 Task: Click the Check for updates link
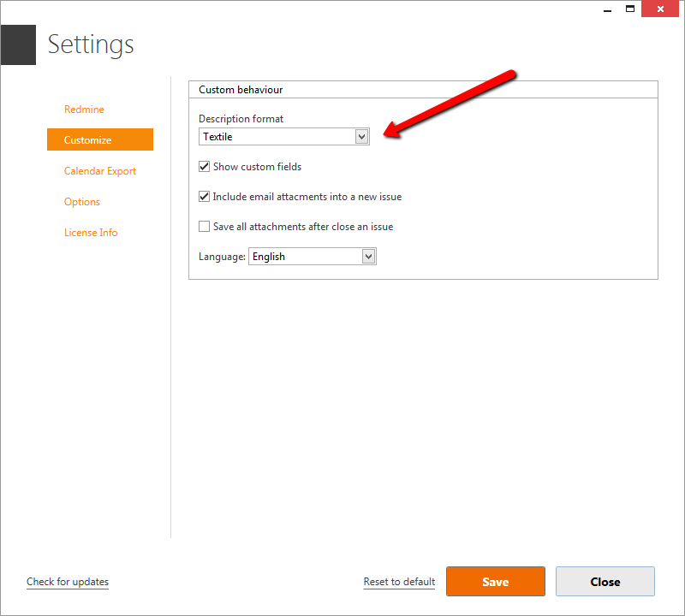pos(68,582)
